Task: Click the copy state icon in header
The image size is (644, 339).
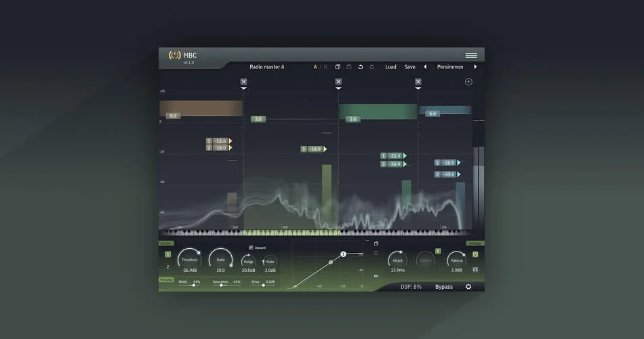Action: [x=338, y=67]
